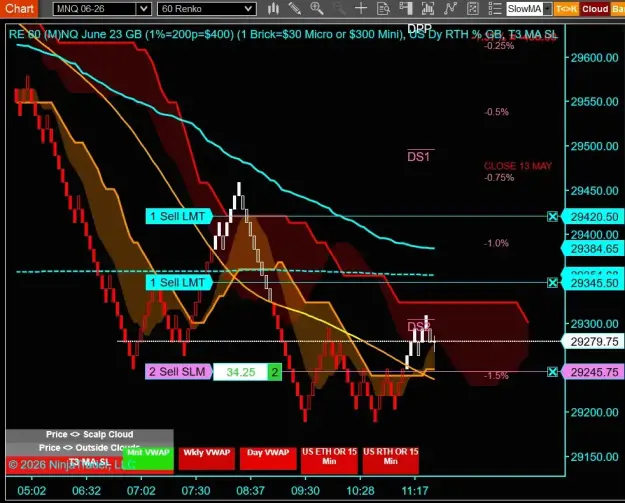
Task: Select the 2 Sell SLM order label
Action: pyautogui.click(x=178, y=371)
